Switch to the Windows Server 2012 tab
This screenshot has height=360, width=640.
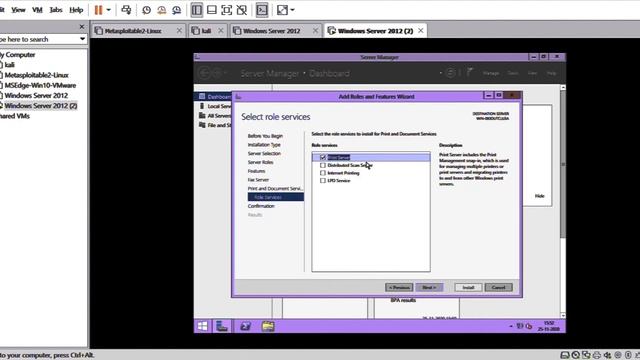(271, 31)
